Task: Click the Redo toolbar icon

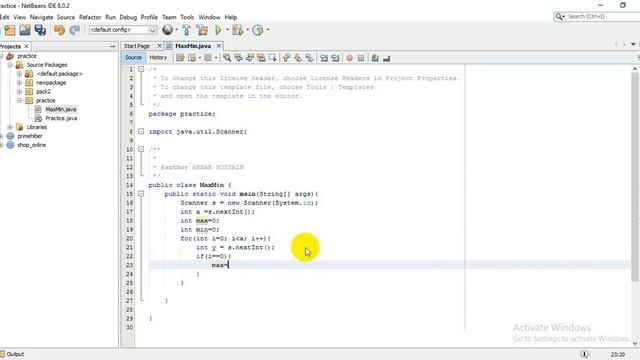Action: [x=74, y=30]
